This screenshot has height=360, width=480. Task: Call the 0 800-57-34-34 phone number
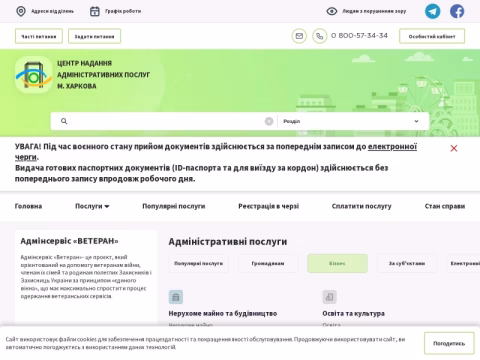pyautogui.click(x=359, y=36)
